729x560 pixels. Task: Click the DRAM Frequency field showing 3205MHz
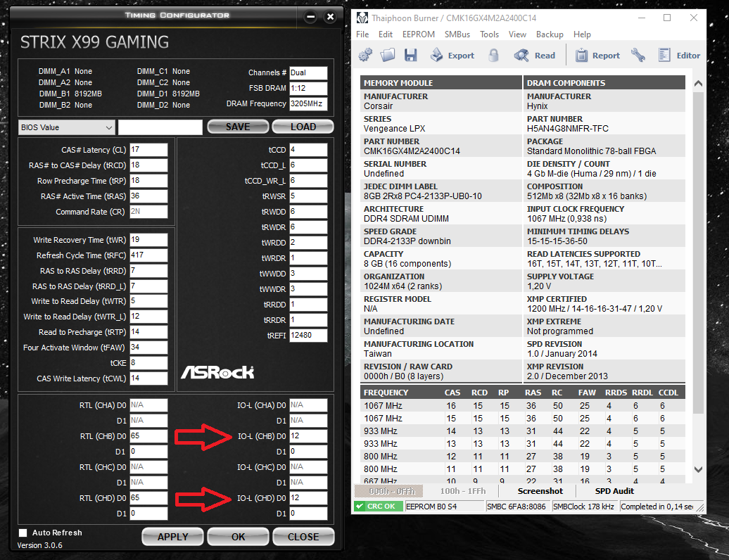click(308, 103)
